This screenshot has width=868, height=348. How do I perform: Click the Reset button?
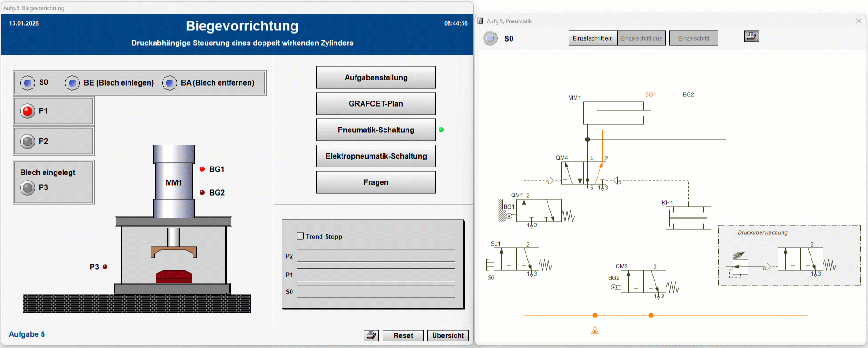(403, 335)
